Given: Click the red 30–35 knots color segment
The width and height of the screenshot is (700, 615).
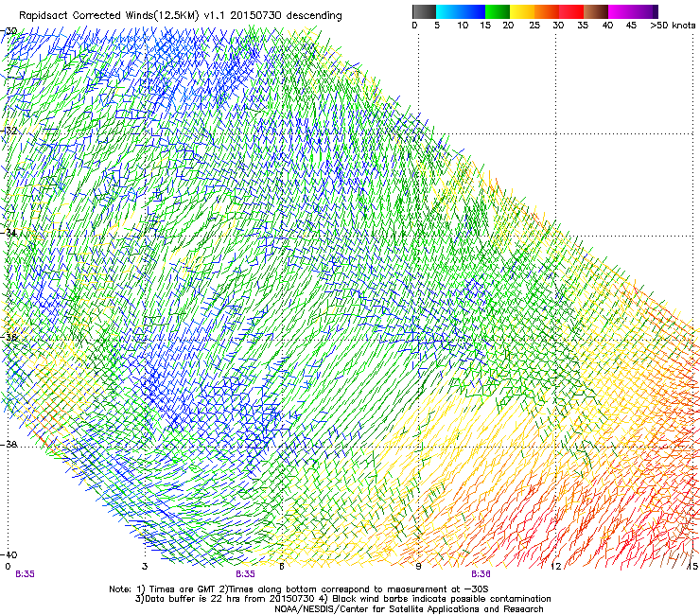Looking at the screenshot, I should pyautogui.click(x=571, y=12).
